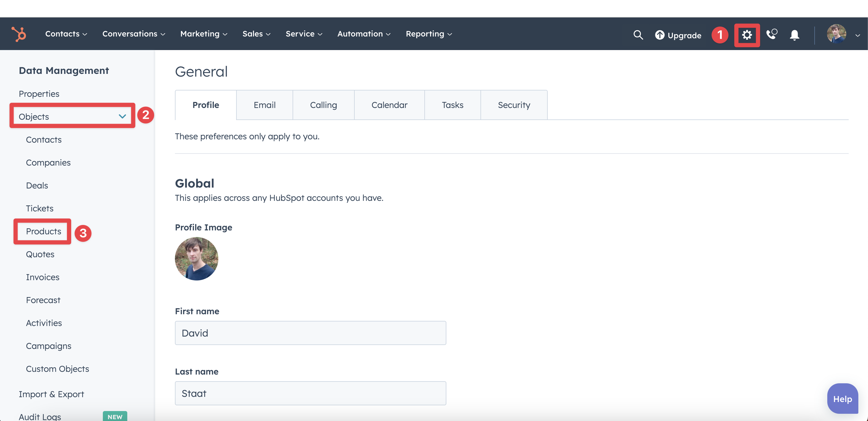Image resolution: width=868 pixels, height=421 pixels.
Task: Open the HubSpot sprocket home icon
Action: coord(18,34)
